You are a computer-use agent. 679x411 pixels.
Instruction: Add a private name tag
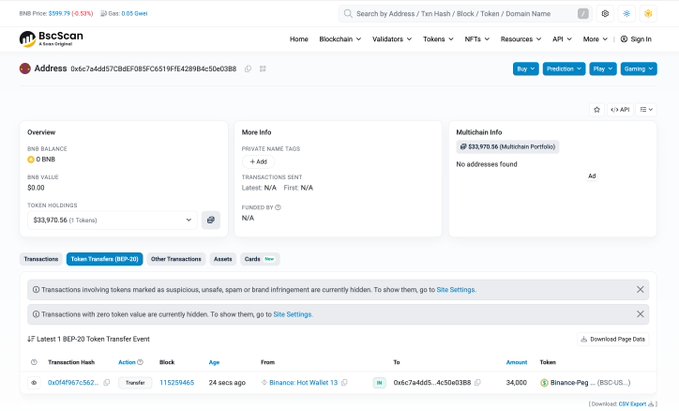pos(258,162)
